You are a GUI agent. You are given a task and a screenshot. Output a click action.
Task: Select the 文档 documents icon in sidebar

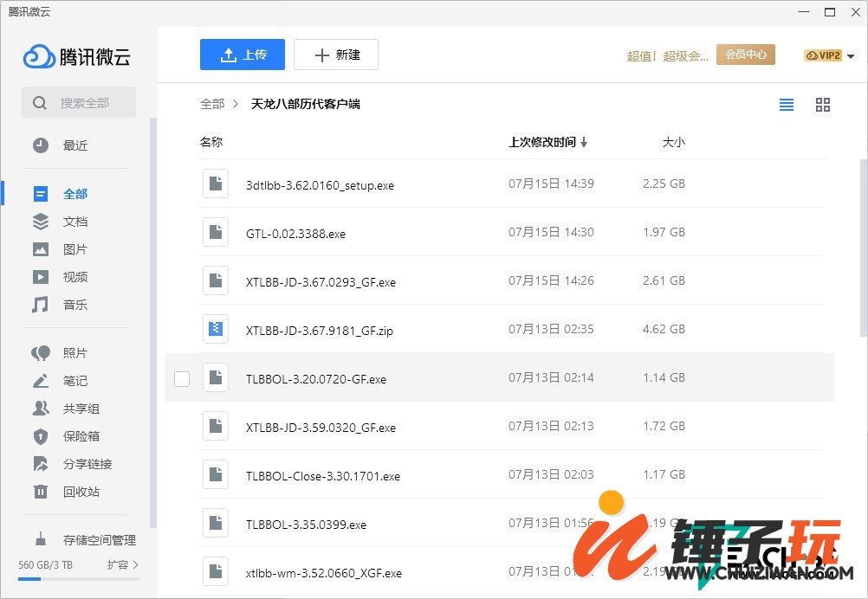point(41,222)
